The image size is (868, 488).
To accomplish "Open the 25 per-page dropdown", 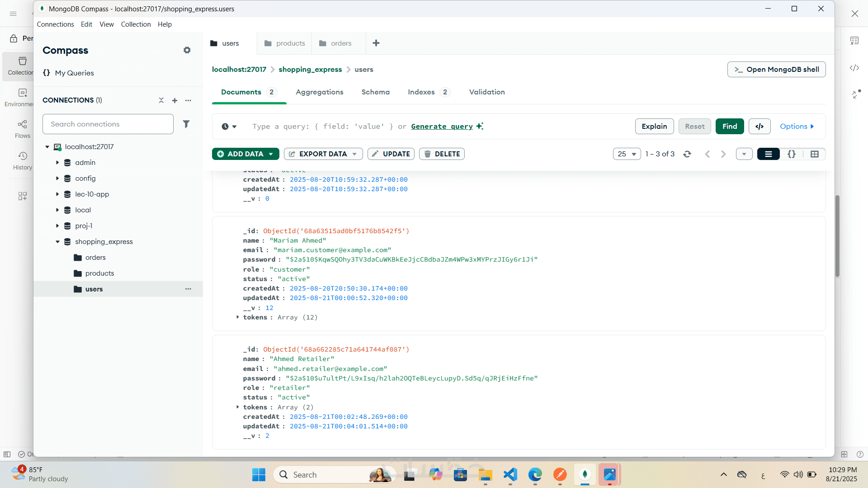I will [627, 154].
